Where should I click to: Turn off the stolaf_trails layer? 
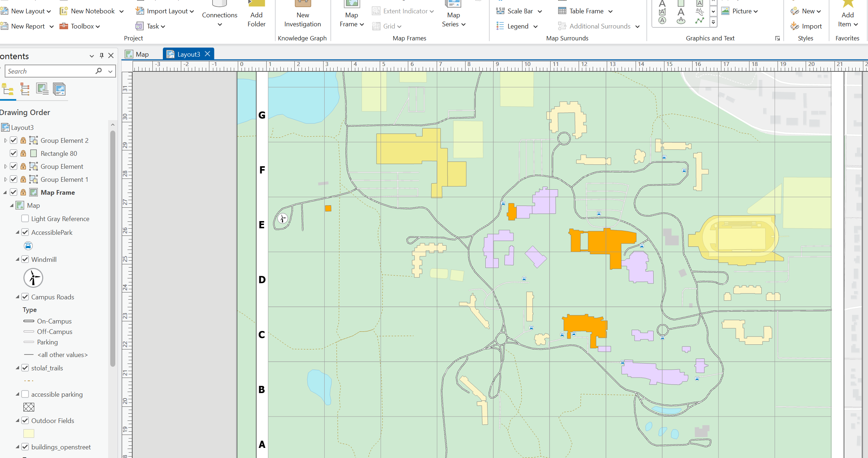[x=25, y=368]
